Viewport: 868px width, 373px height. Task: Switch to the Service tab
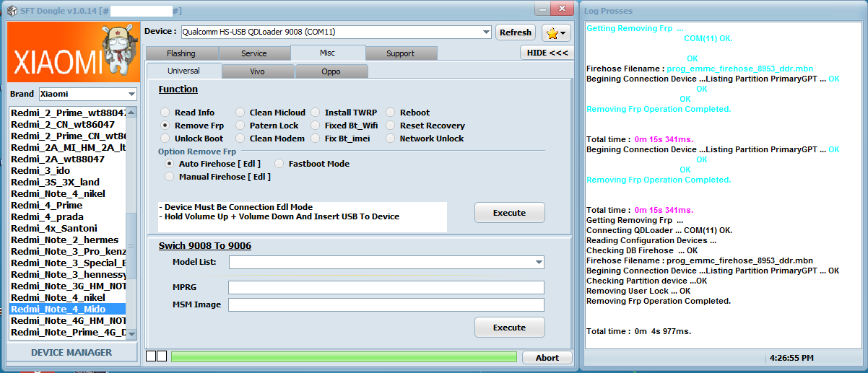click(x=254, y=53)
